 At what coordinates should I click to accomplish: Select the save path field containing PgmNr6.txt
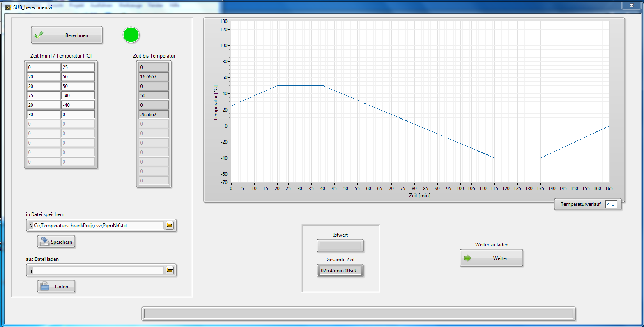point(99,225)
